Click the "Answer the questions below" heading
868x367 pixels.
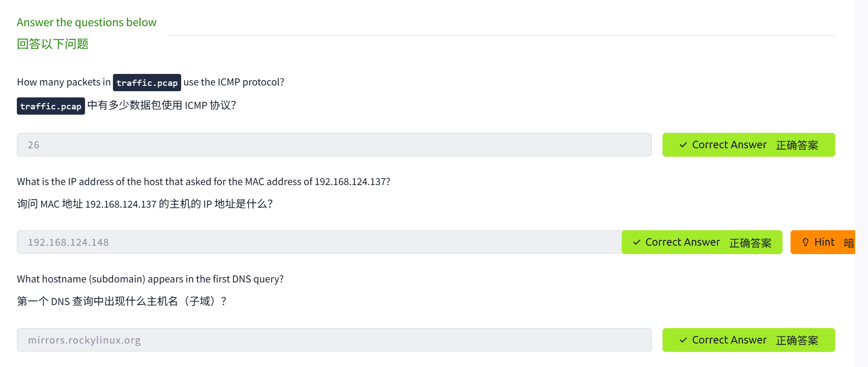coord(86,23)
